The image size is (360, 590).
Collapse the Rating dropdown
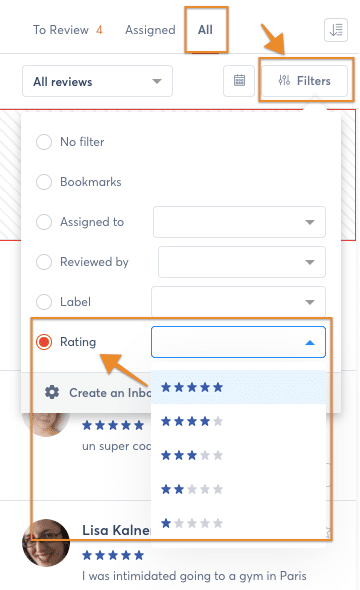pos(238,342)
